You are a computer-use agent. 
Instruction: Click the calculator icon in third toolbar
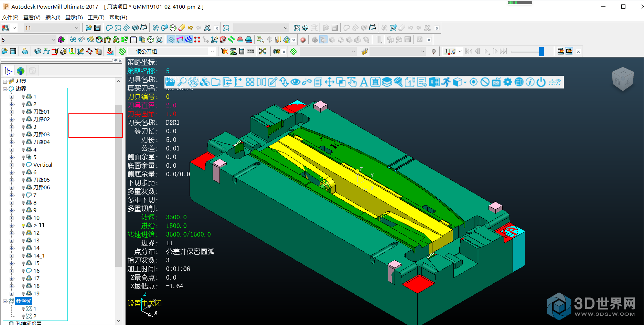click(242, 51)
